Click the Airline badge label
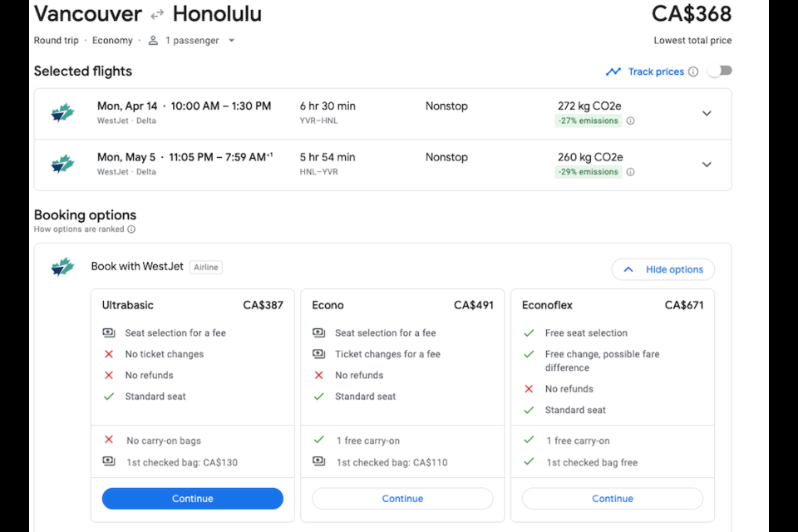 tap(206, 267)
